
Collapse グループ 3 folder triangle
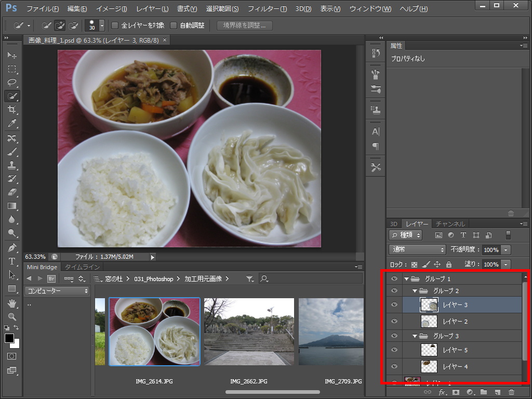click(415, 336)
